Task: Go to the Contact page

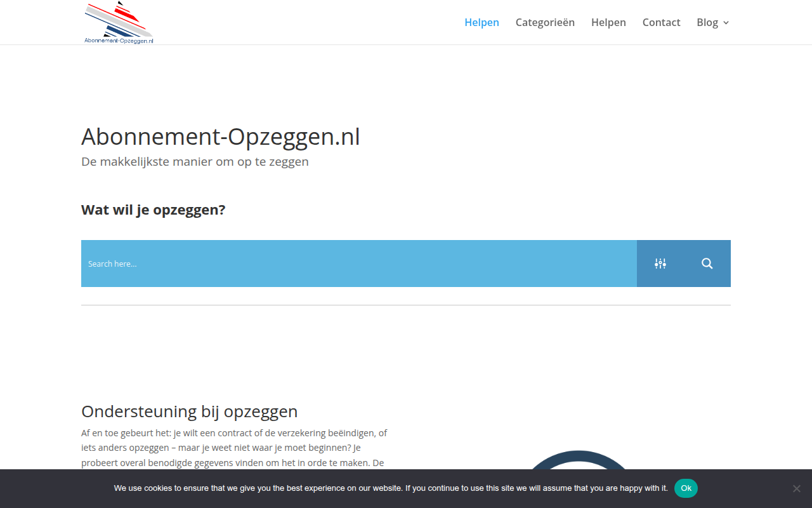Action: pos(661,22)
